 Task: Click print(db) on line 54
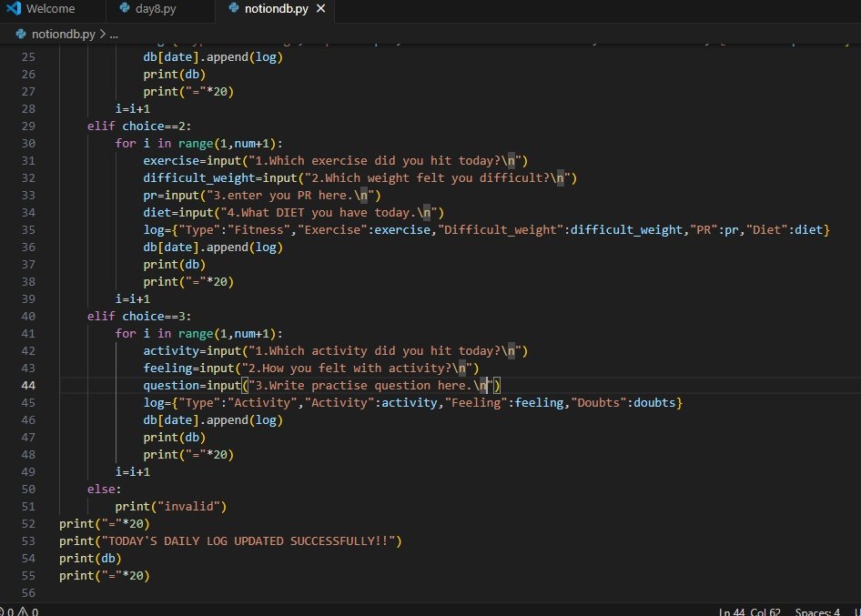tap(90, 559)
